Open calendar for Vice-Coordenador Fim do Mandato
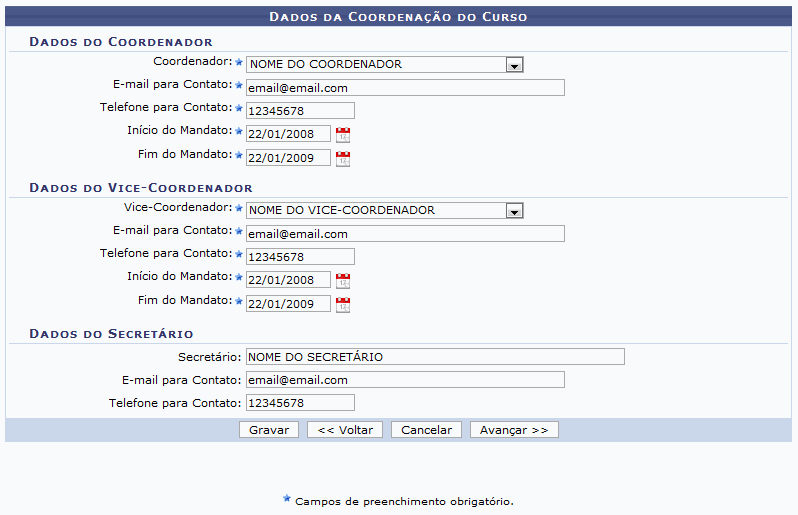Screen dimensions: 798x515 (x=343, y=303)
